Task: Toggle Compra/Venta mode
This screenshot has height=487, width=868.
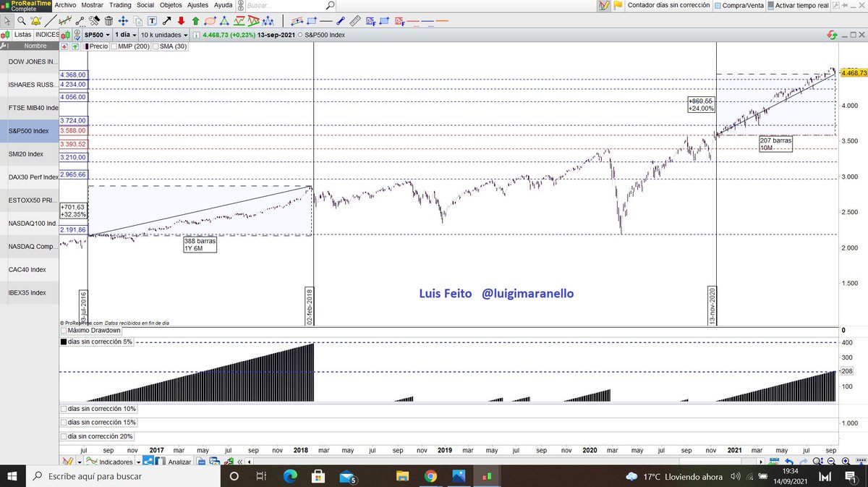Action: (741, 5)
